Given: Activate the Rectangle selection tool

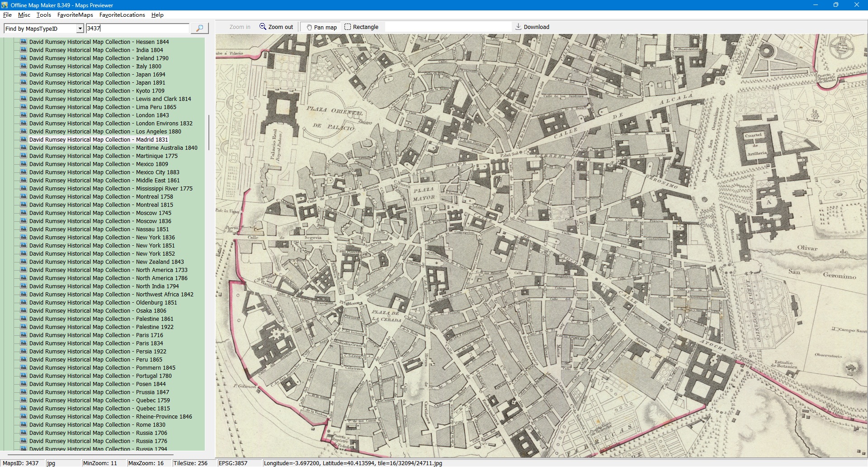Looking at the screenshot, I should [x=362, y=27].
